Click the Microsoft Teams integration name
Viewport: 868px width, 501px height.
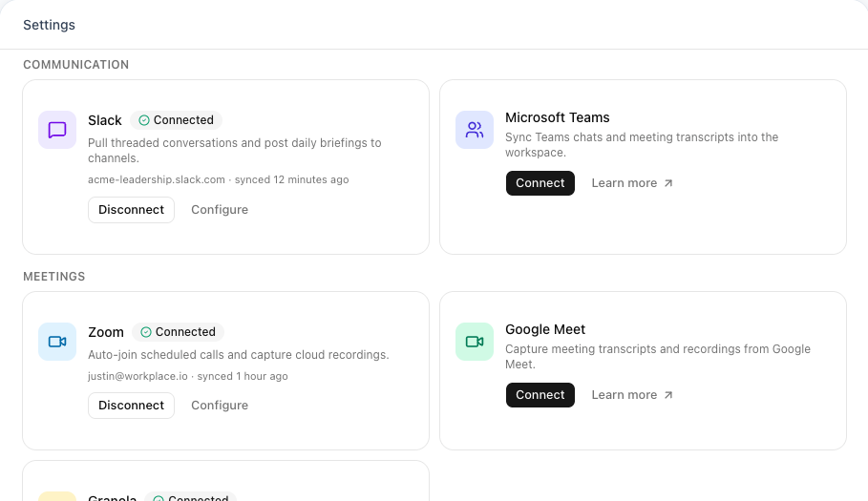coord(558,117)
